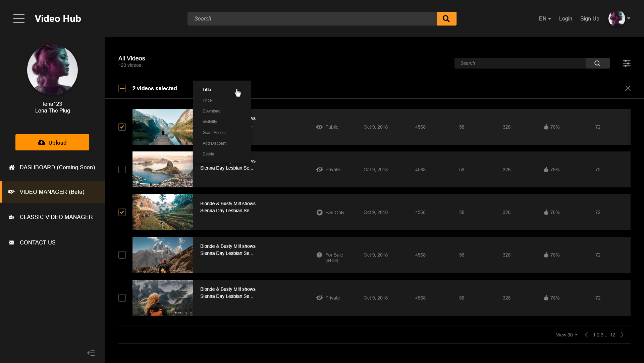Click the Contact Us envelope icon
This screenshot has height=363, width=644.
tap(11, 242)
